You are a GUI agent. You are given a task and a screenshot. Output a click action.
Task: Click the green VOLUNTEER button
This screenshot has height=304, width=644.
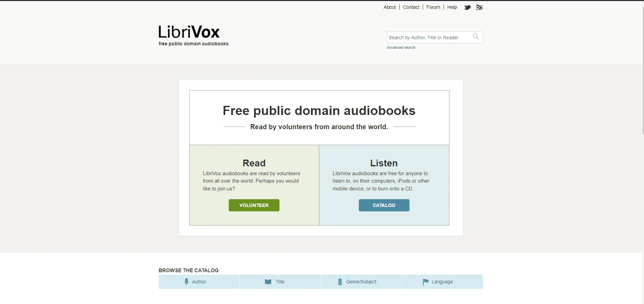pyautogui.click(x=254, y=205)
